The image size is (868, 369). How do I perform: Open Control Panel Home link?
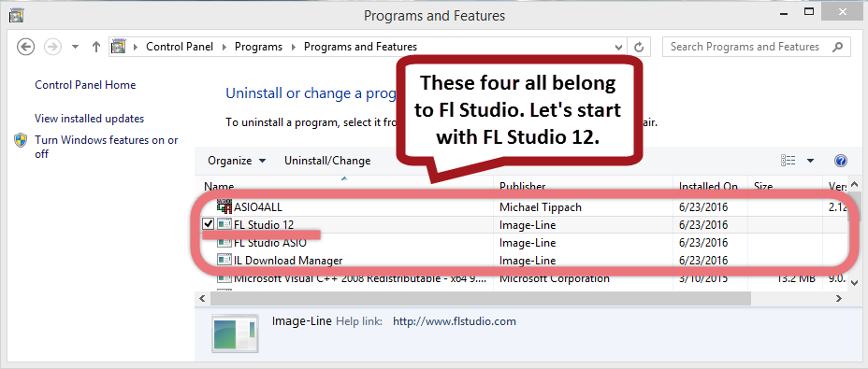(x=85, y=85)
